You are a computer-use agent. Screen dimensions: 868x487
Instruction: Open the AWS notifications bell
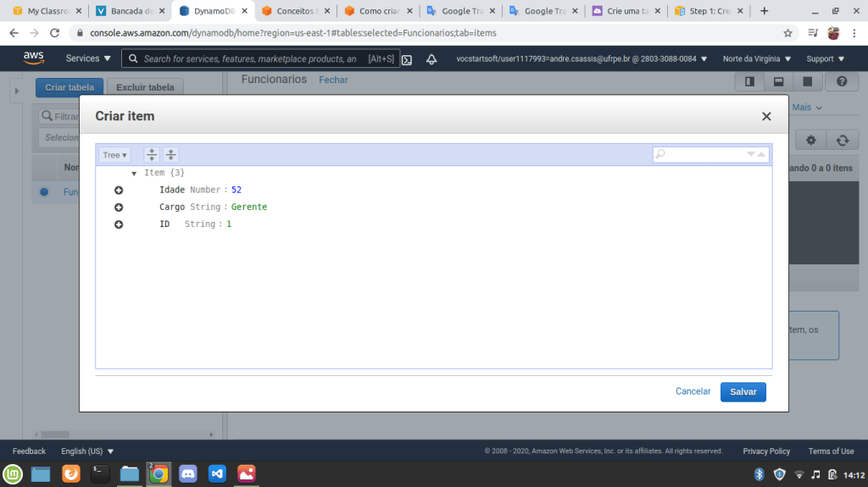point(431,59)
